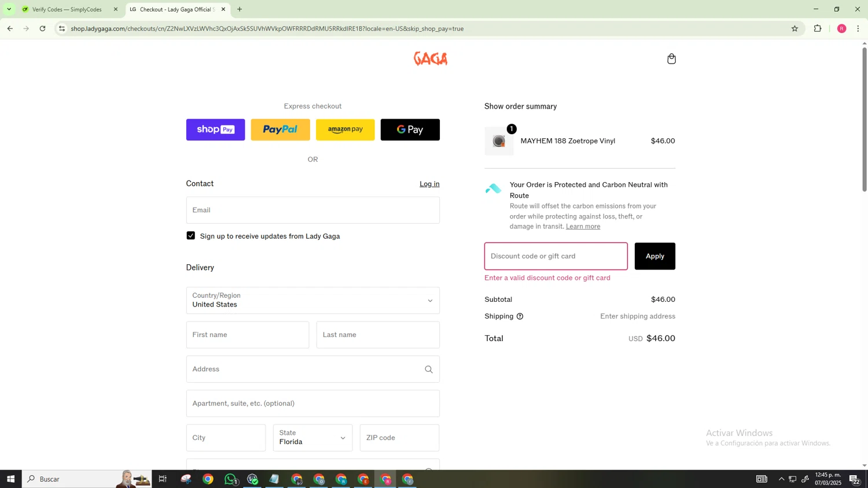
Task: Open WhatsApp from taskbar
Action: pos(230,479)
